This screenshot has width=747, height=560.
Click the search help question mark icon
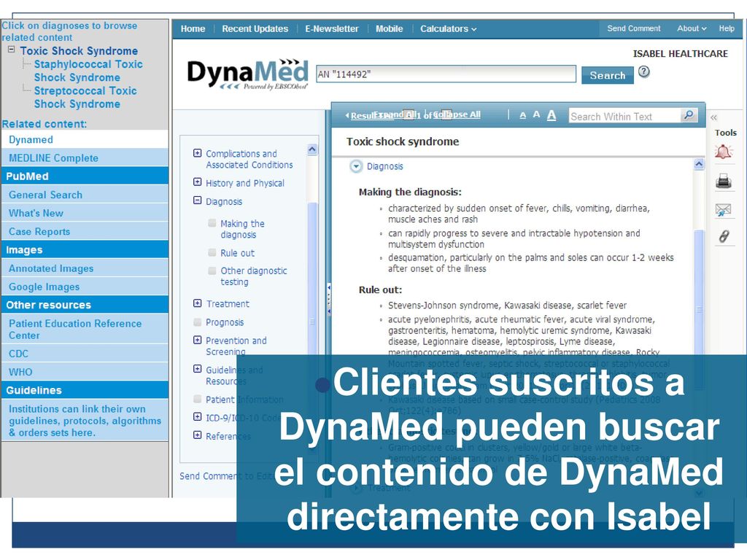click(643, 72)
